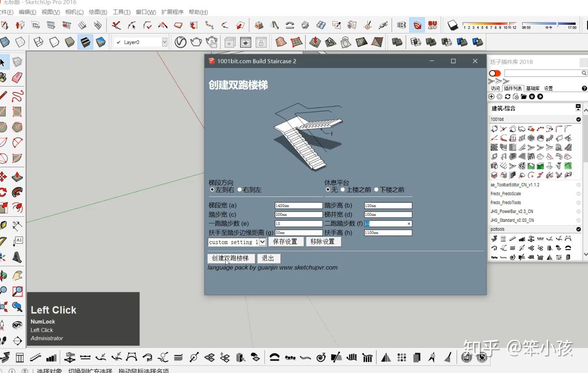
Task: Select the Eraser tool in left toolbar
Action: point(17,77)
